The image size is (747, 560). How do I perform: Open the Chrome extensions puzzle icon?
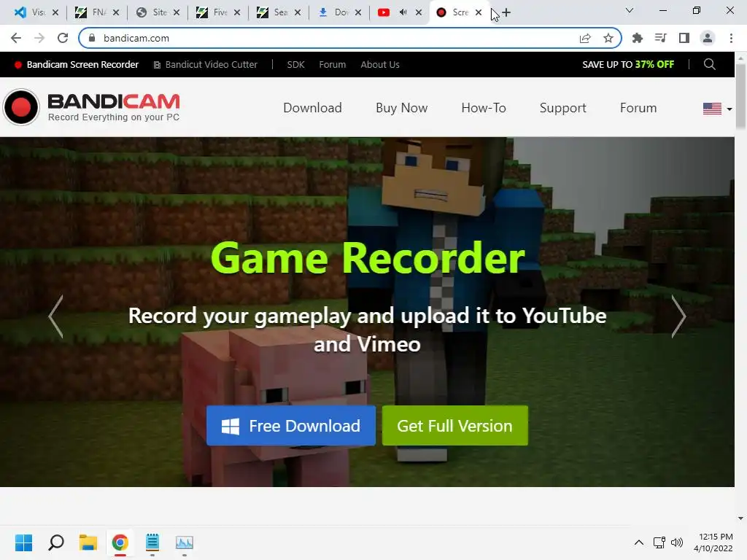(x=637, y=38)
